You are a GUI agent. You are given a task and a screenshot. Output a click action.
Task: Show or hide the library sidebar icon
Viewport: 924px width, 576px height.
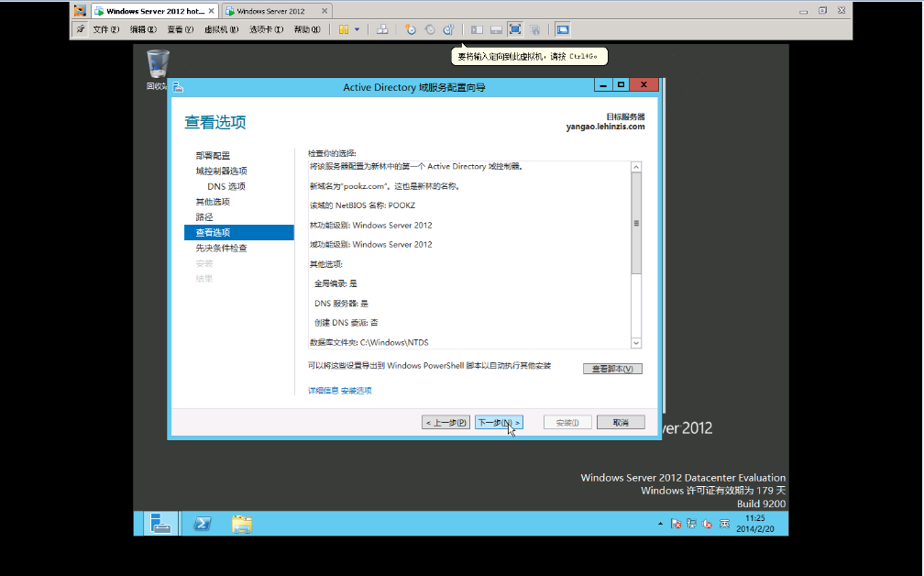click(478, 29)
